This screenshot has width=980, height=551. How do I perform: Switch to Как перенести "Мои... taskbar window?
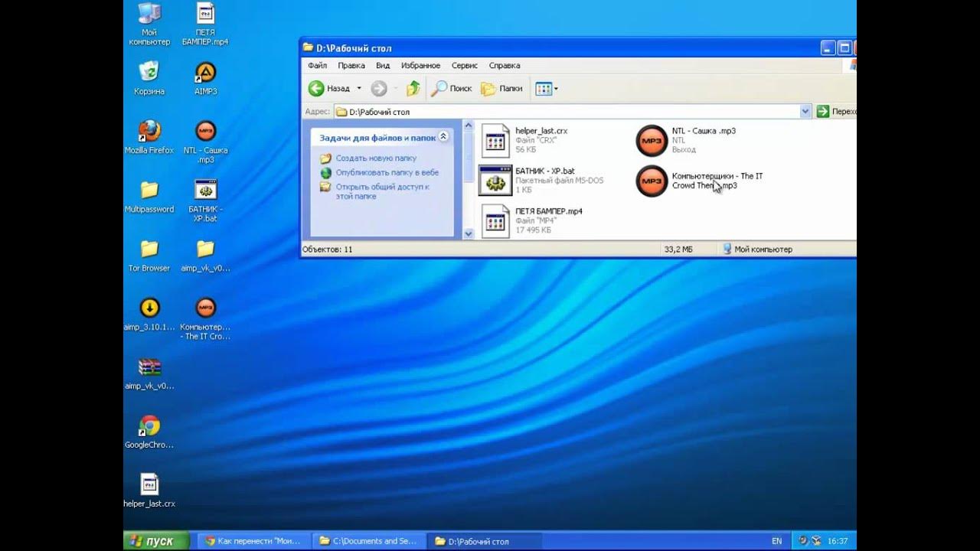point(253,541)
